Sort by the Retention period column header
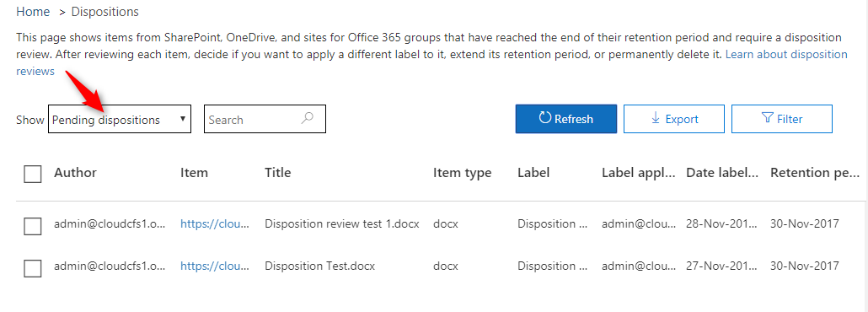868x312 pixels. coord(815,173)
